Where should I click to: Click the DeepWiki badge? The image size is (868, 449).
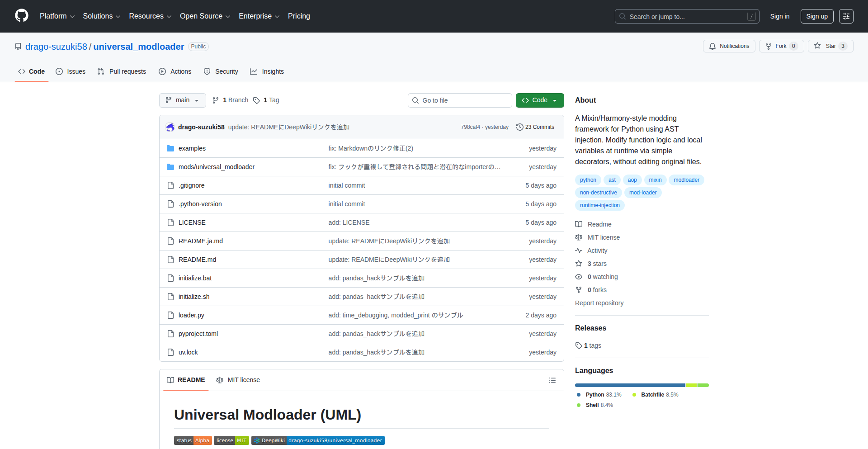coord(318,440)
